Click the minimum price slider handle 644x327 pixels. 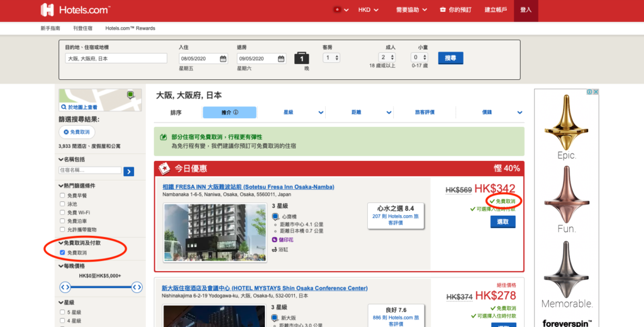(65, 287)
